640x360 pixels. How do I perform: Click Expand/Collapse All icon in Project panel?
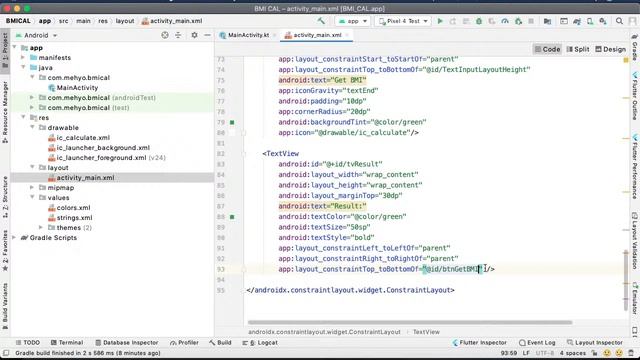(178, 35)
